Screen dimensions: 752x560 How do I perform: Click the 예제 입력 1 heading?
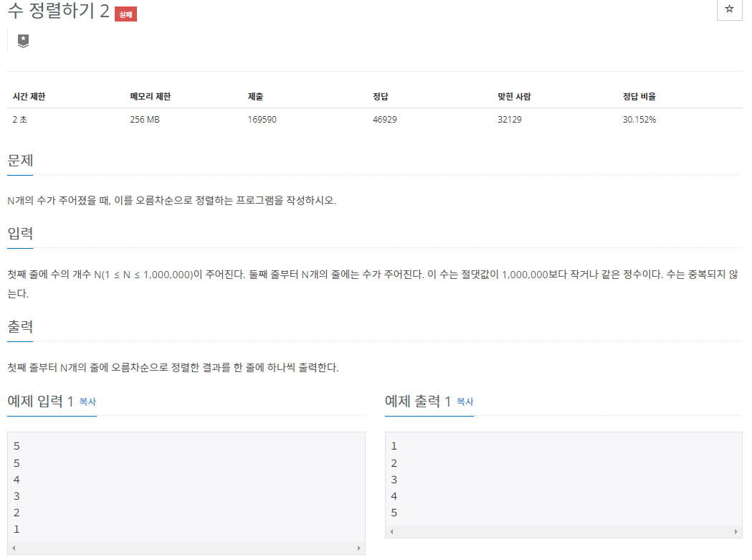(x=40, y=401)
